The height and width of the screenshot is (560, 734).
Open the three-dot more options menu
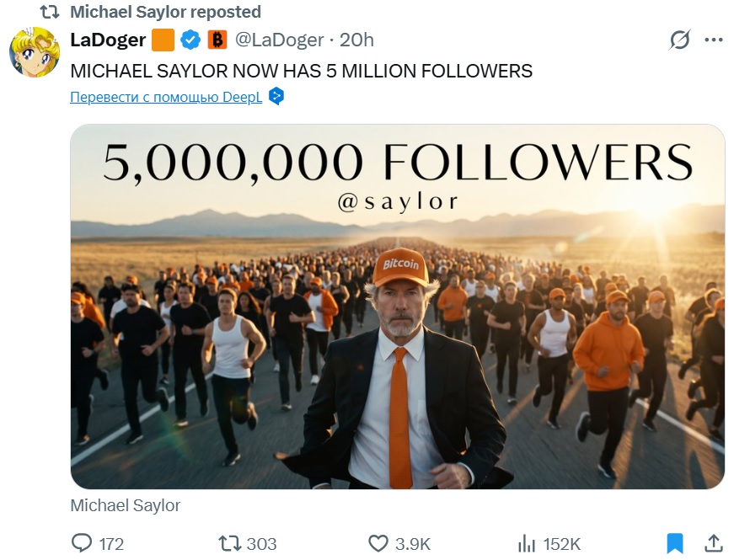coord(713,40)
